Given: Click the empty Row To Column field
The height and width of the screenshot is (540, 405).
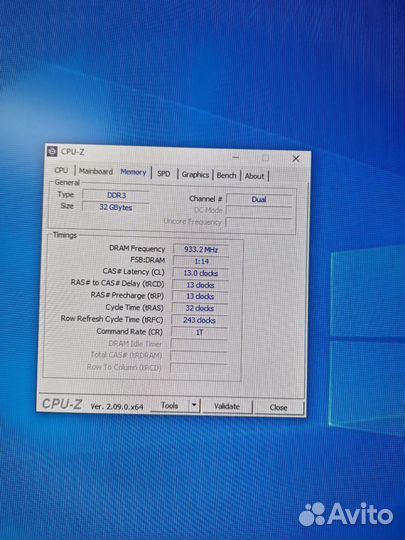Looking at the screenshot, I should [x=198, y=367].
